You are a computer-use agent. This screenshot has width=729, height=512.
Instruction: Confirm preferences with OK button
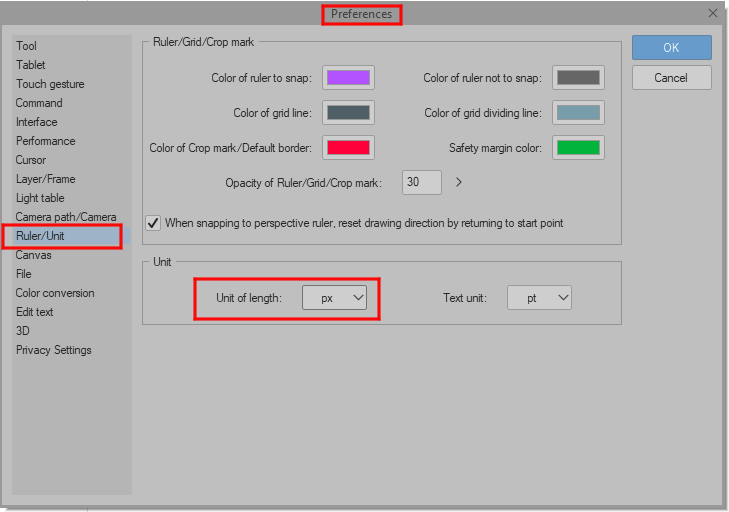[x=671, y=47]
